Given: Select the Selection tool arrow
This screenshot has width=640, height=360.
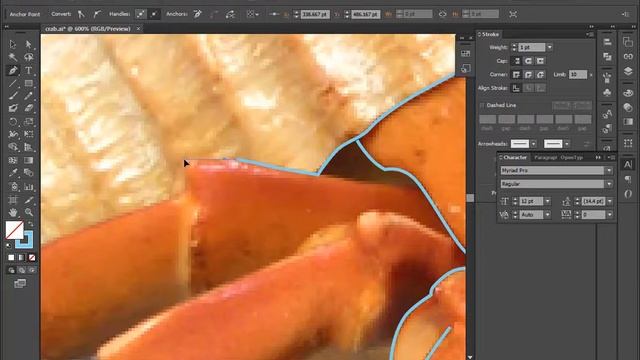Looking at the screenshot, I should click(x=13, y=44).
